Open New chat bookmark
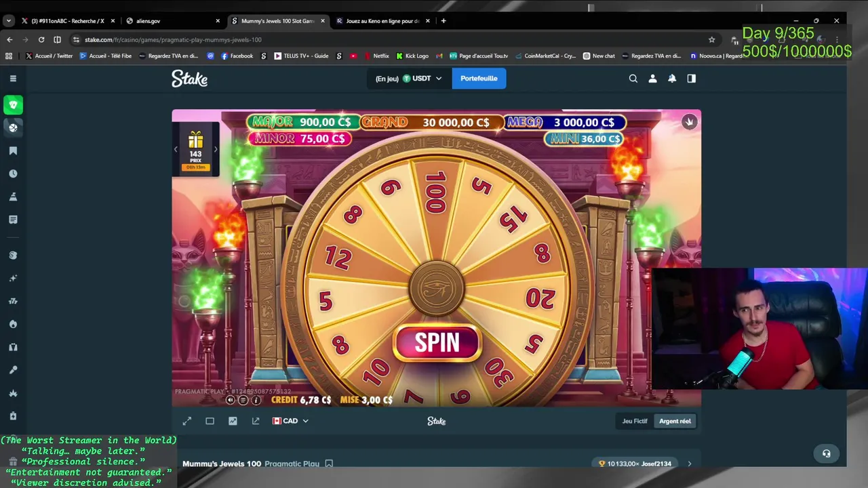Image resolution: width=868 pixels, height=488 pixels. coord(599,56)
